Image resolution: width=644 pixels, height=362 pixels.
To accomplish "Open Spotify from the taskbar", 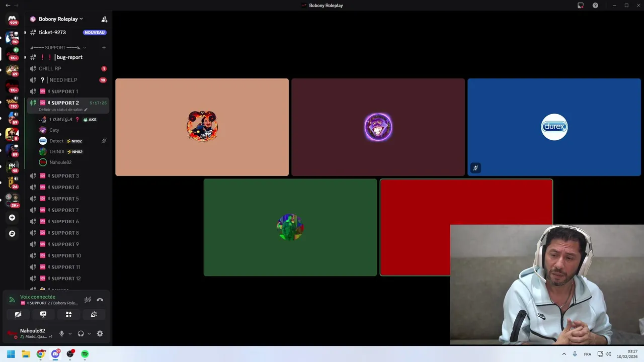I will coord(85,354).
